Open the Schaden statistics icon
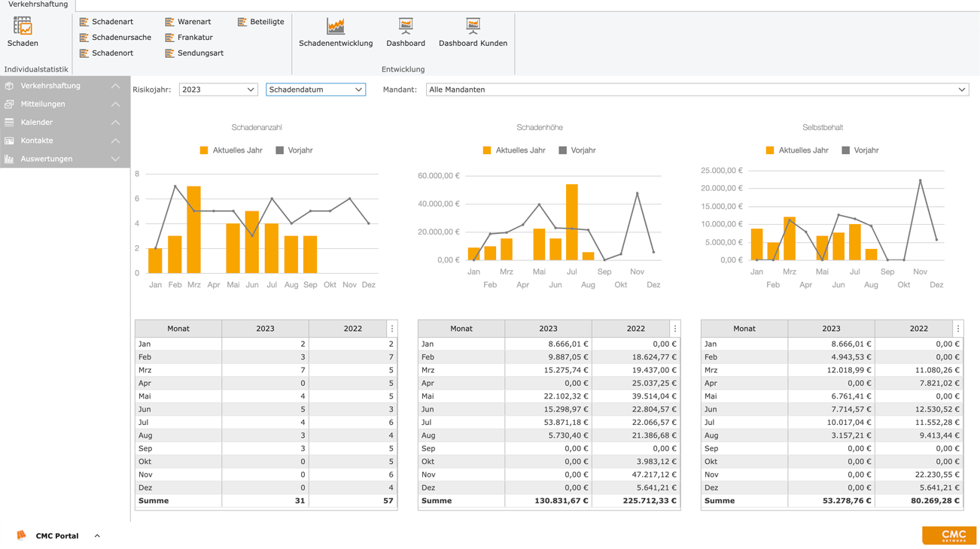This screenshot has height=549, width=980. 23,26
